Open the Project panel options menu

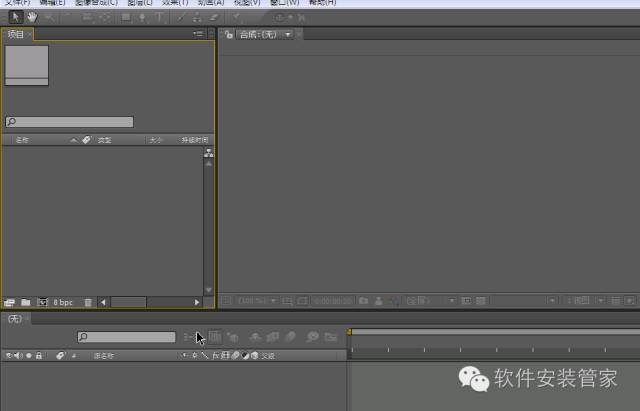[198, 34]
